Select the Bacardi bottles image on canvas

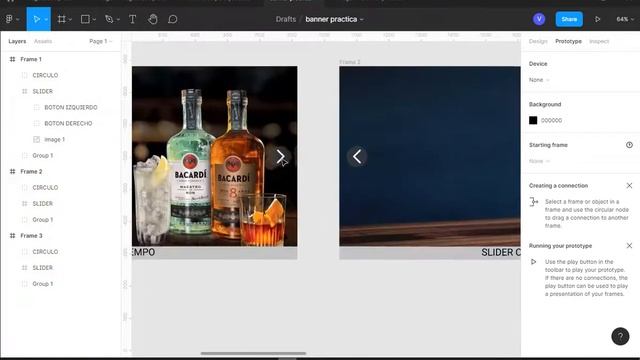[x=215, y=156]
